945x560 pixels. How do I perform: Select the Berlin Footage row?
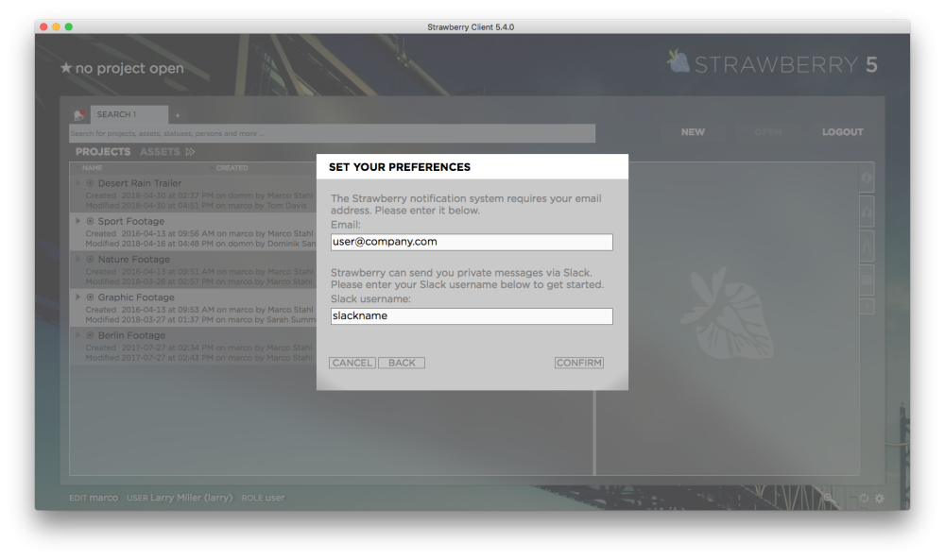pos(194,346)
